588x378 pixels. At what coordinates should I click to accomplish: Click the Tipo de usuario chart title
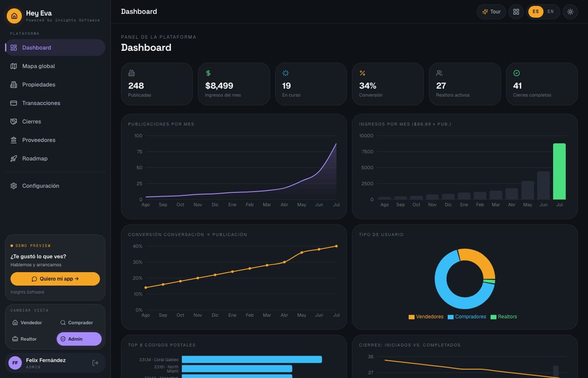(381, 235)
